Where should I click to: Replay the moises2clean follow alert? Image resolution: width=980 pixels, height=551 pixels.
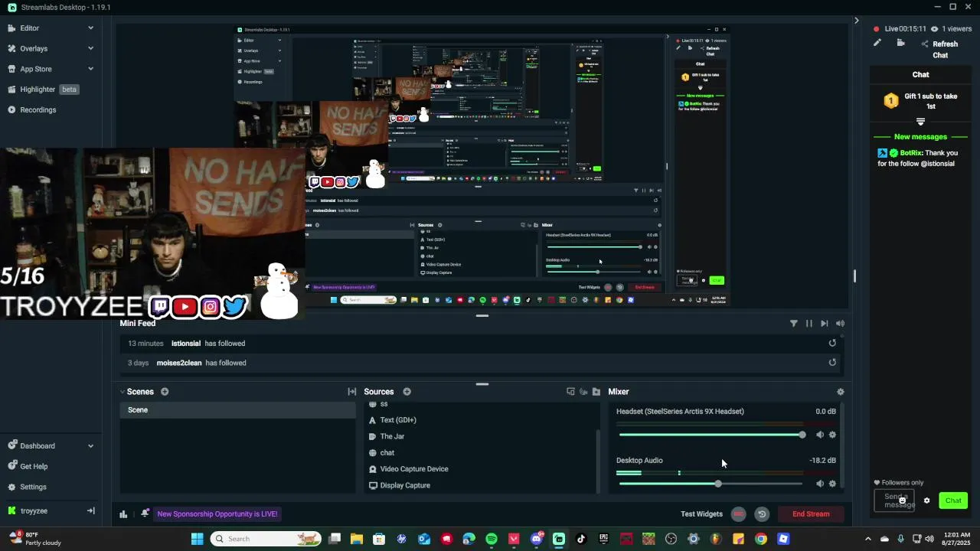point(832,363)
